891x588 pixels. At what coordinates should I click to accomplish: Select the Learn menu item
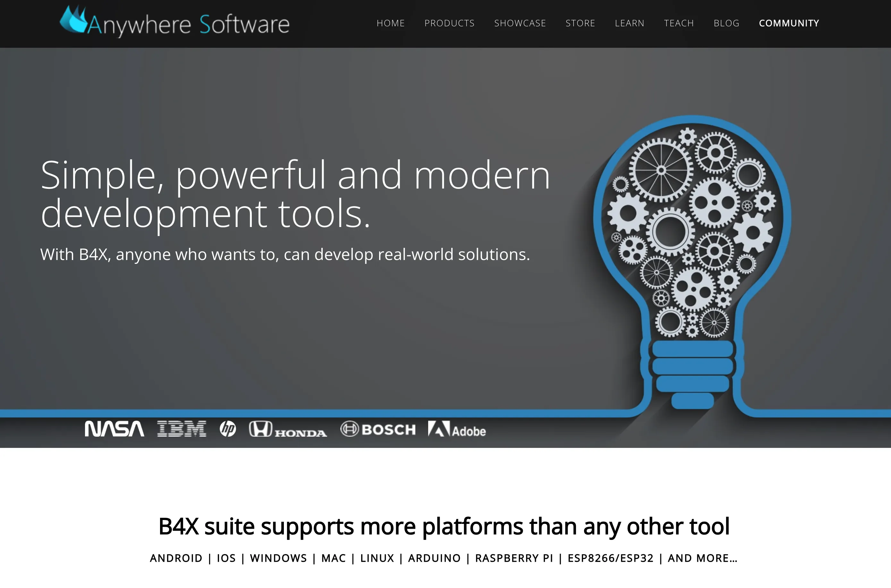tap(630, 23)
